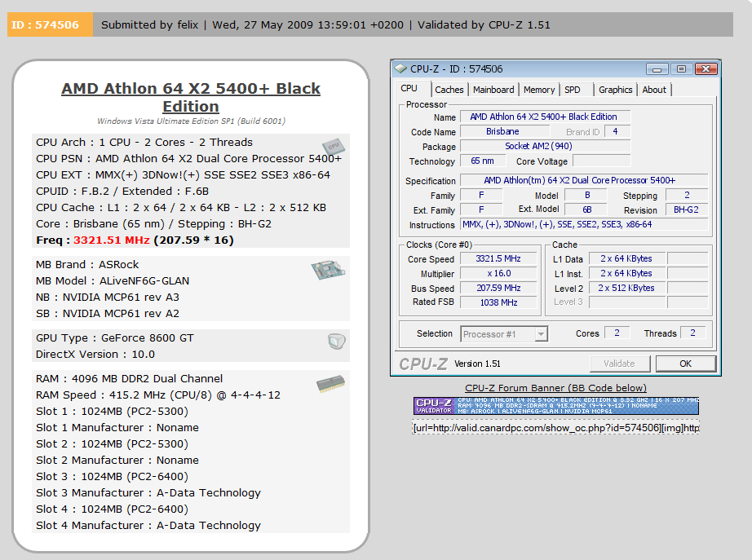Image resolution: width=752 pixels, height=560 pixels.
Task: Close the CPU-Z window
Action: 706,69
